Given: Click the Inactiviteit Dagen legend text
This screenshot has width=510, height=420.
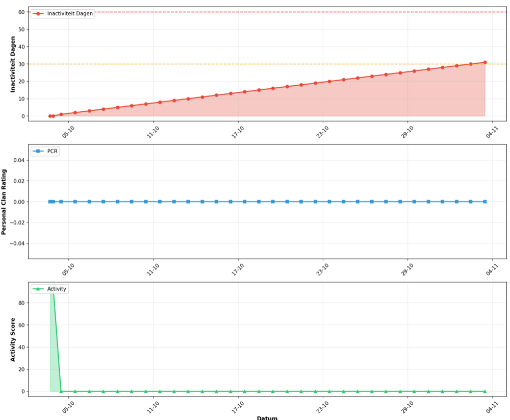Looking at the screenshot, I should [x=70, y=14].
